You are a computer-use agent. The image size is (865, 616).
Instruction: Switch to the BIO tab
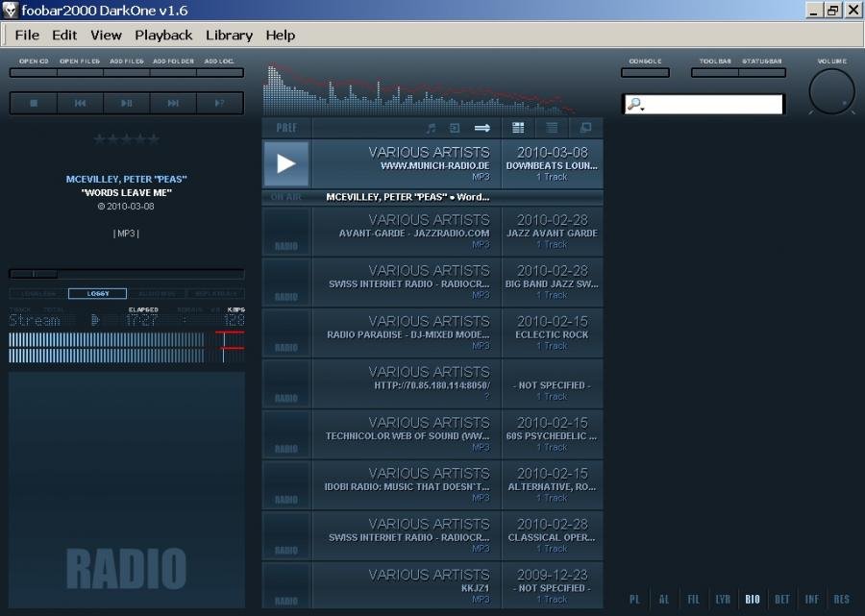753,600
